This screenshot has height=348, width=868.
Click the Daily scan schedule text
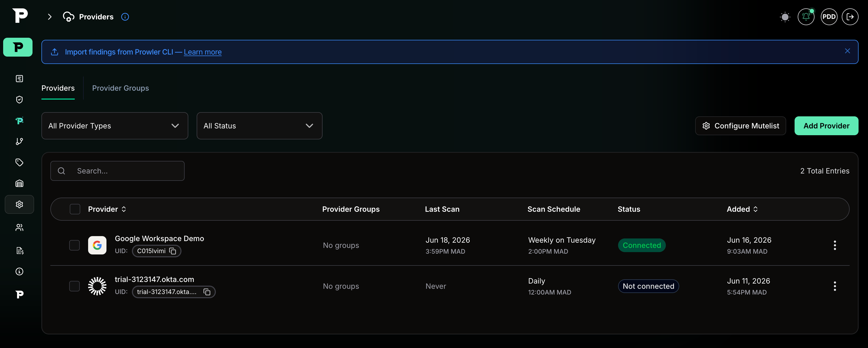[x=537, y=281]
